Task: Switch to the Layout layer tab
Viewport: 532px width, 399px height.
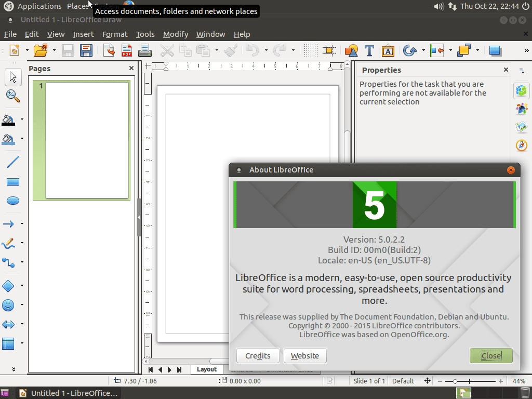Action: [207, 369]
